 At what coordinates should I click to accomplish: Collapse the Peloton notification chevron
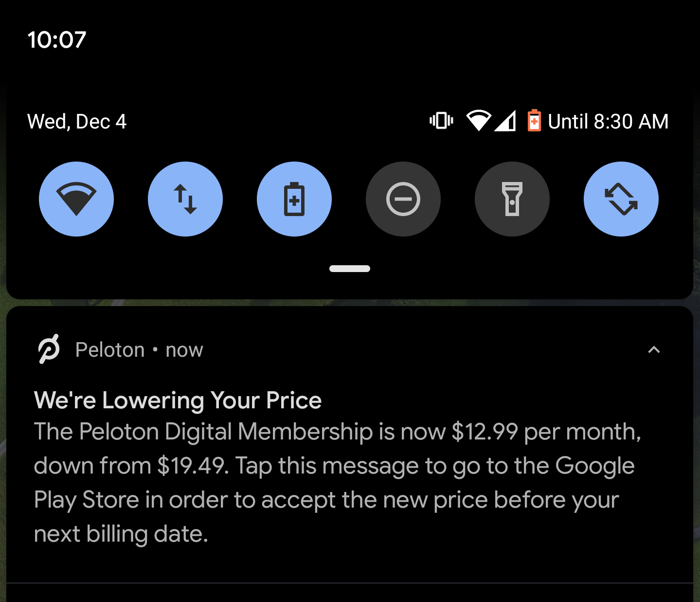click(654, 350)
